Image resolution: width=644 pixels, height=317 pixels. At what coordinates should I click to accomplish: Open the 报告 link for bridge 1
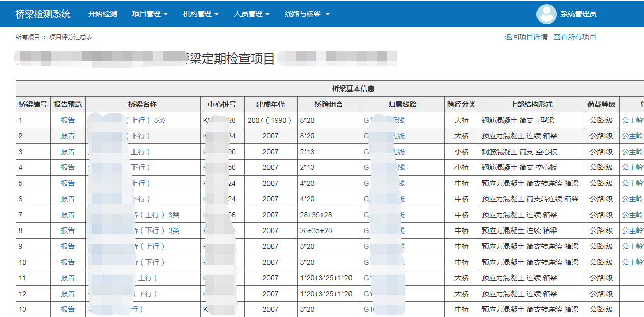68,121
